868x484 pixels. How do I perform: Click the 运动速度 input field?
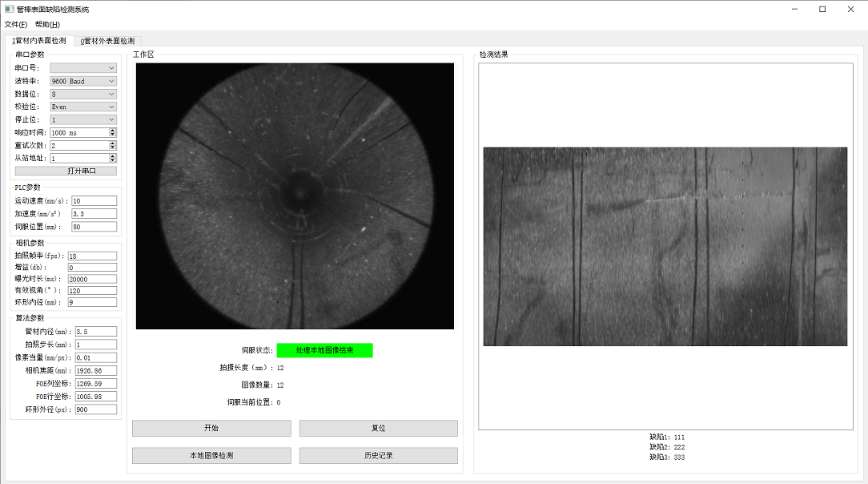coord(94,201)
